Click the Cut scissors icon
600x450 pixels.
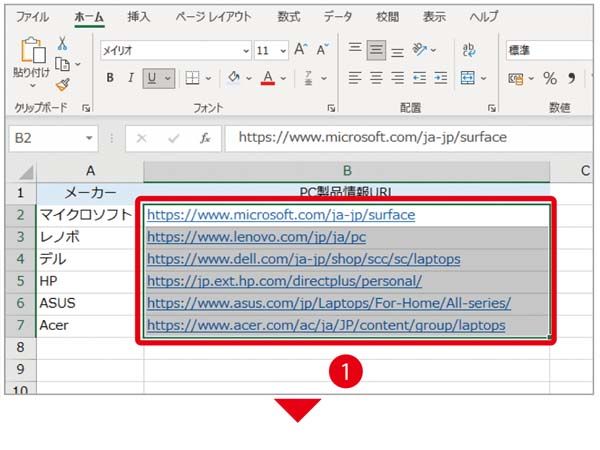tap(62, 44)
